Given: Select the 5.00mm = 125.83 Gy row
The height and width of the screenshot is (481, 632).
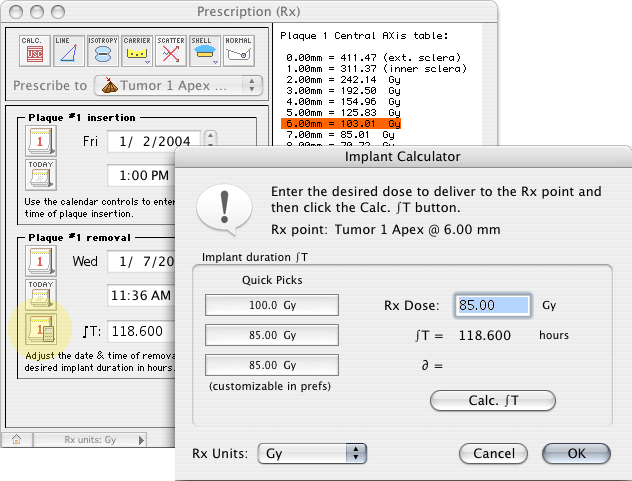Looking at the screenshot, I should [343, 112].
